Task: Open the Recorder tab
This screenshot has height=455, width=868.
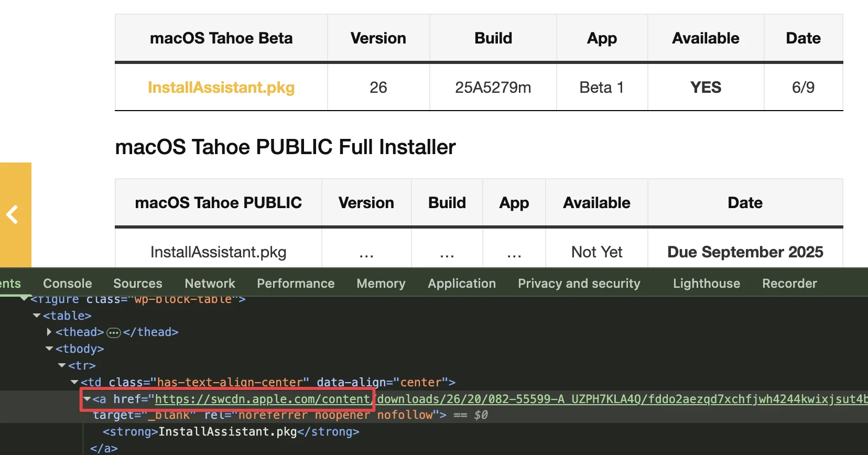Action: (x=789, y=284)
